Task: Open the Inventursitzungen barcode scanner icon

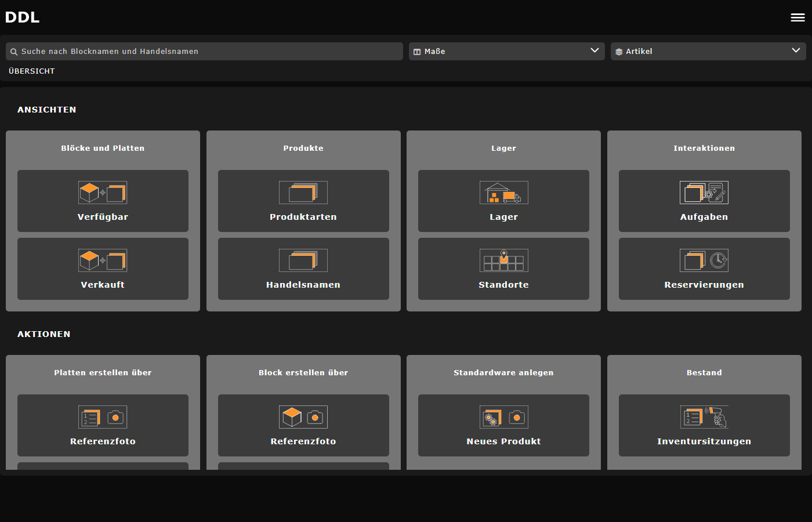Action: tap(704, 416)
